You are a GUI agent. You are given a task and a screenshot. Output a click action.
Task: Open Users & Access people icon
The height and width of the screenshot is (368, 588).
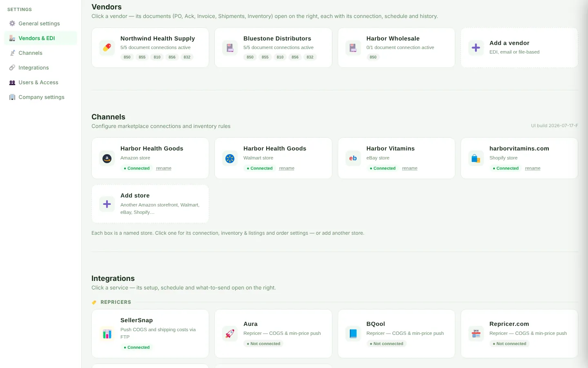tap(12, 82)
